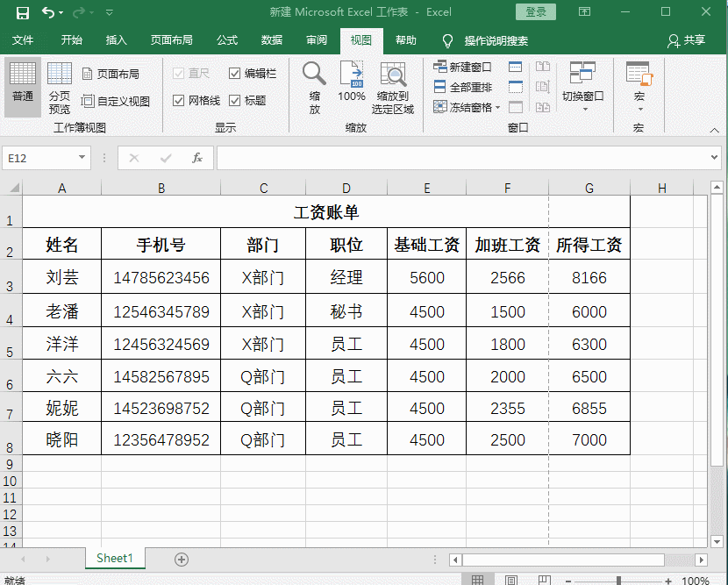Open 页面布局 view
The width and height of the screenshot is (728, 585).
(x=117, y=74)
